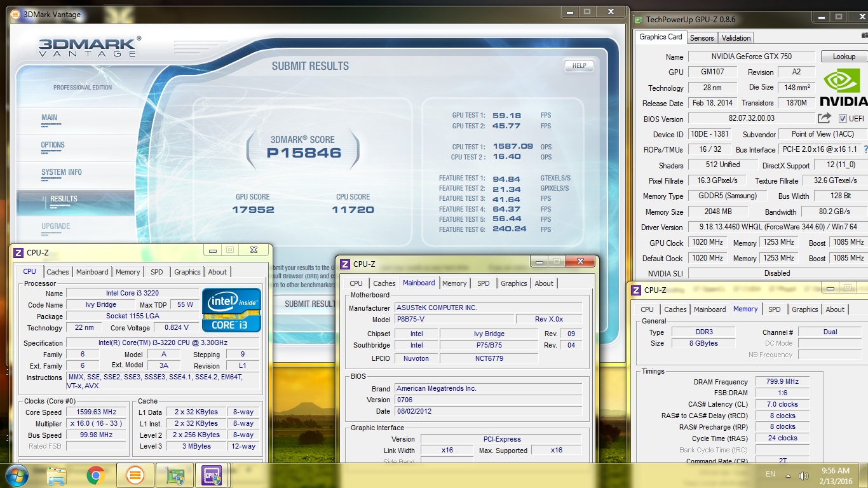Click the memory Size value 8 GBytes
This screenshot has width=868, height=488.
click(703, 343)
